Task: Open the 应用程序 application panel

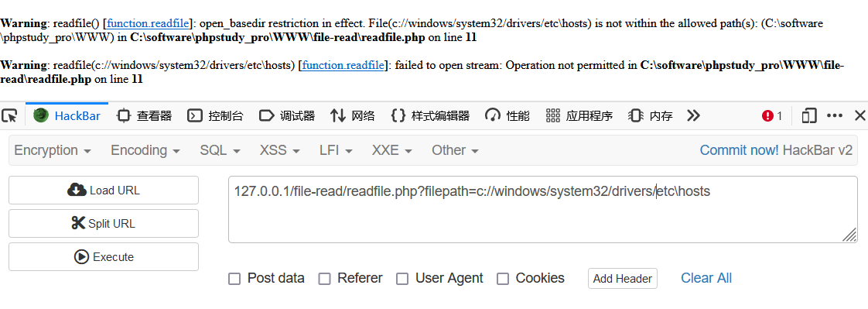Action: [579, 115]
